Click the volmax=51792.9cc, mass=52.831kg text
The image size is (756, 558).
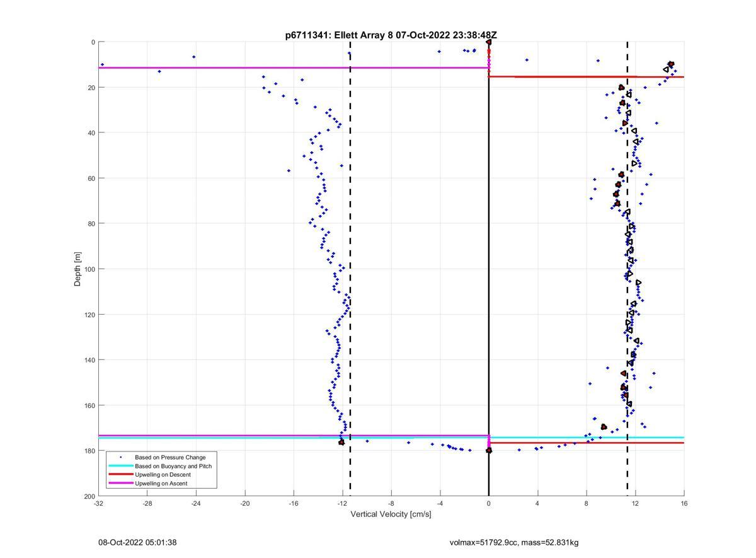(514, 542)
